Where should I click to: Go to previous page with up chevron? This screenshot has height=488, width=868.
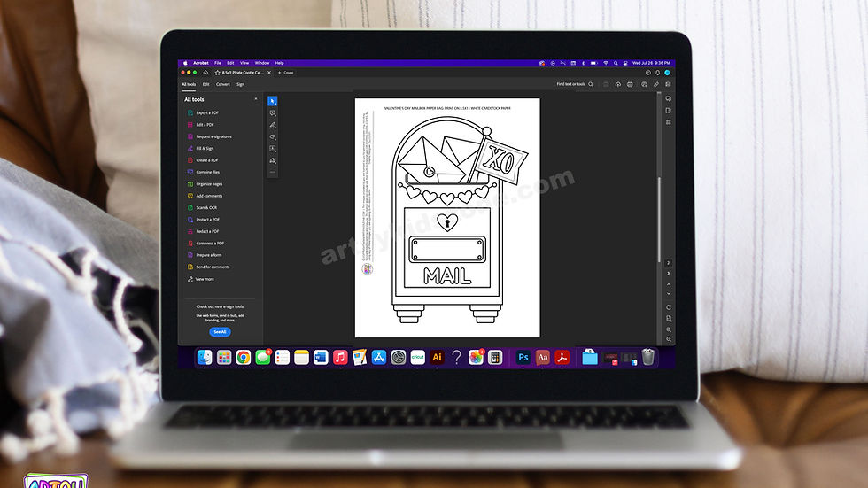click(669, 284)
